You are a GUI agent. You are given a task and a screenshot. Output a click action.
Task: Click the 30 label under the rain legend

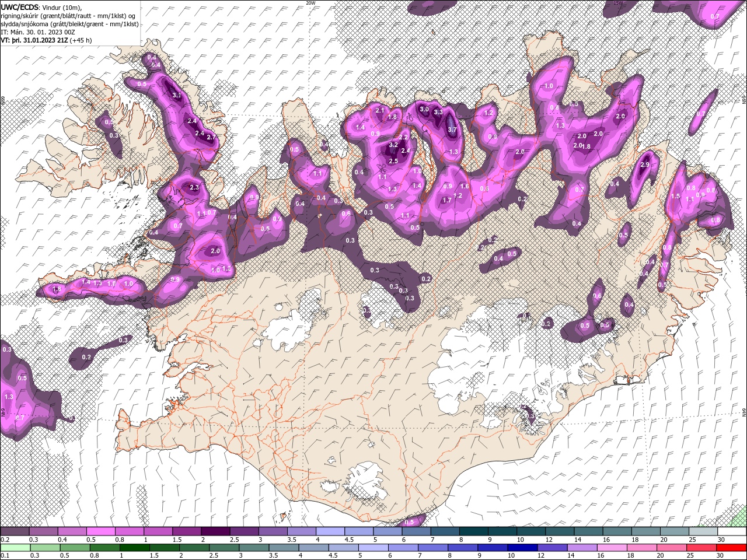tap(720, 555)
